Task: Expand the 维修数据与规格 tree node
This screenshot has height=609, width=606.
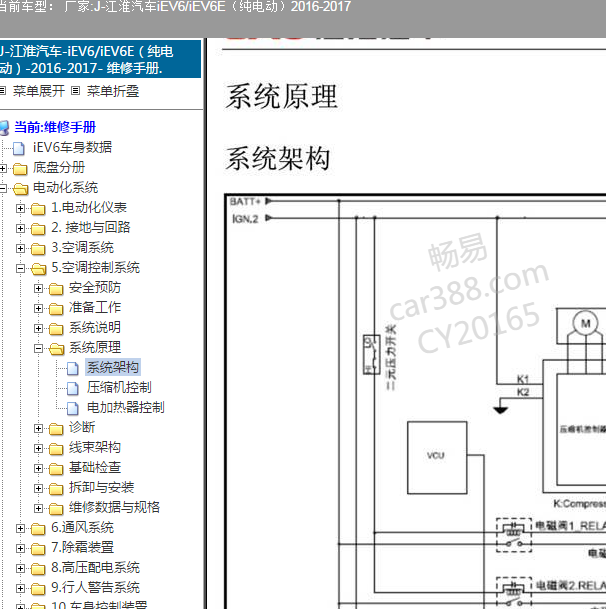Action: pyautogui.click(x=38, y=508)
